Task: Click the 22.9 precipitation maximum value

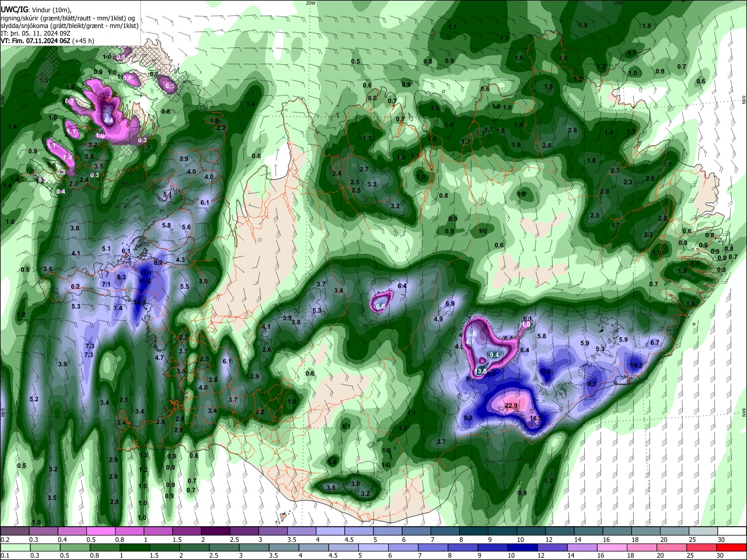Action: click(x=511, y=406)
